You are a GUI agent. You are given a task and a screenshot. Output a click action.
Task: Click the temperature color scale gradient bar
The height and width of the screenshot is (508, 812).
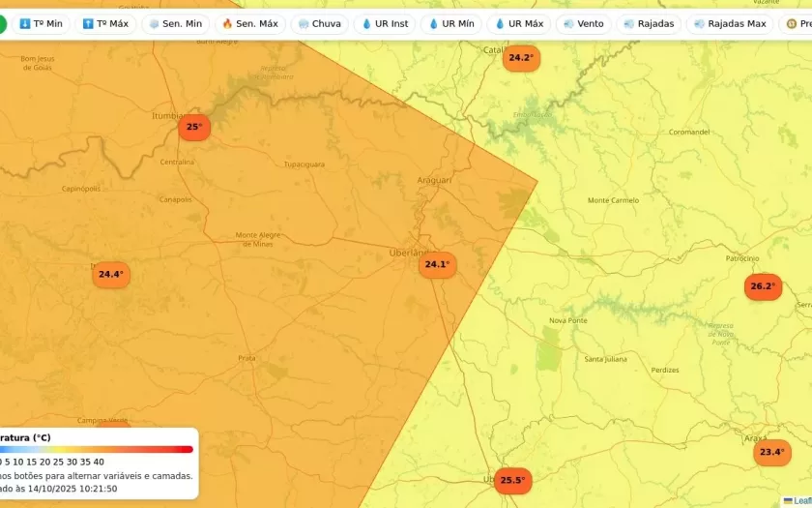tap(97, 449)
